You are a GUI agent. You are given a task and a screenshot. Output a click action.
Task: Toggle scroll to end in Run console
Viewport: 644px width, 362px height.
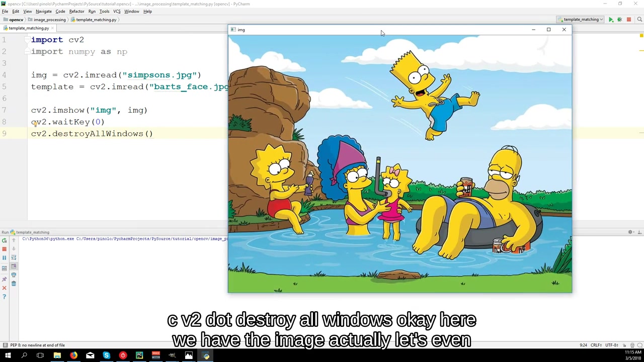pyautogui.click(x=14, y=266)
